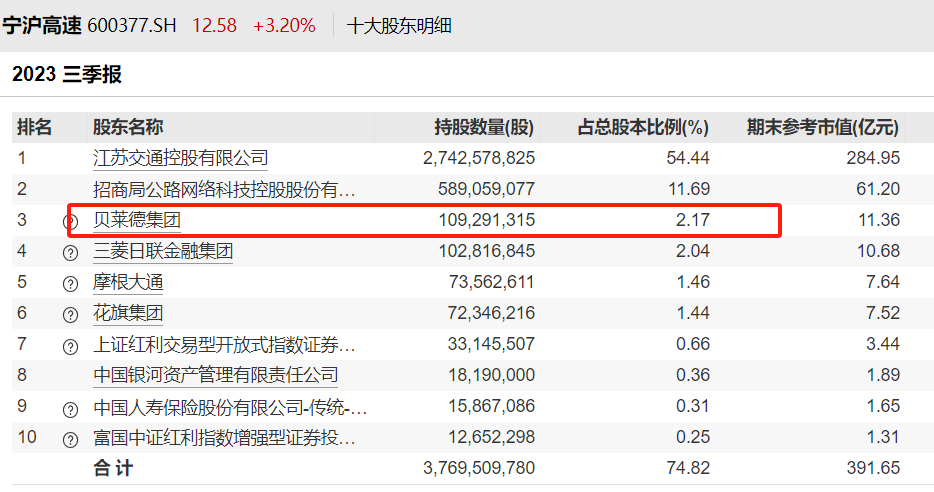Click help icon beside 富国中证红利指数增强型证券投
This screenshot has height=492, width=934.
(x=70, y=440)
